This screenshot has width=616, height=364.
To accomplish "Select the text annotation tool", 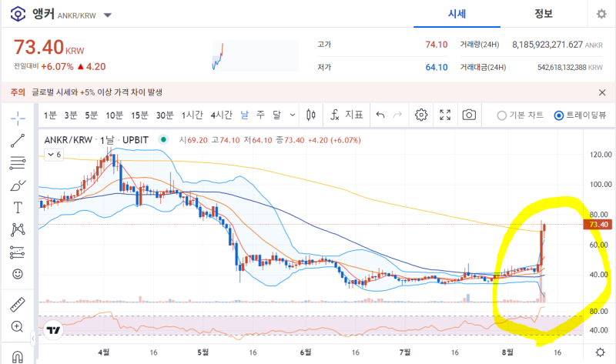I will pyautogui.click(x=18, y=207).
